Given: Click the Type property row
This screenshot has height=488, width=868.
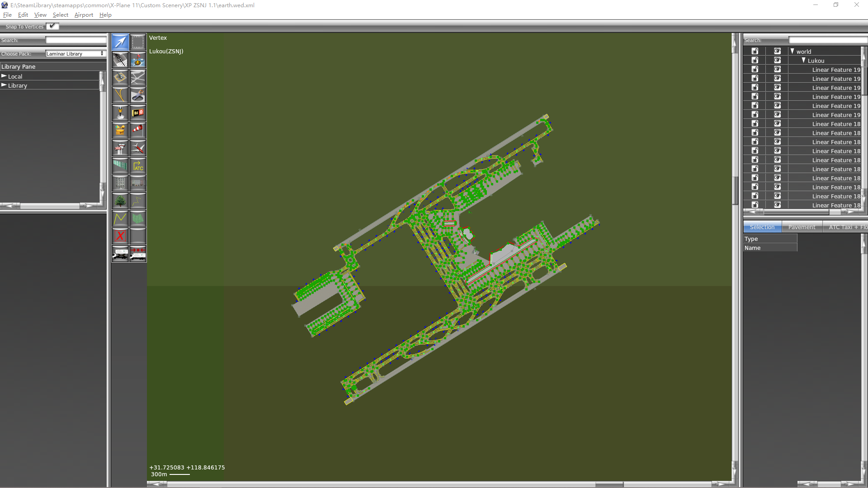Looking at the screenshot, I should [x=770, y=239].
